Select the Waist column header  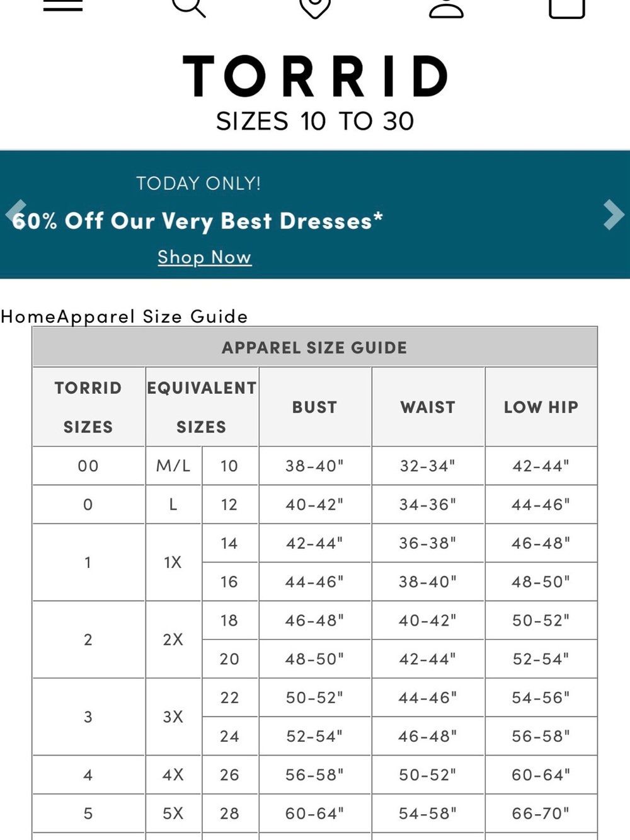428,407
